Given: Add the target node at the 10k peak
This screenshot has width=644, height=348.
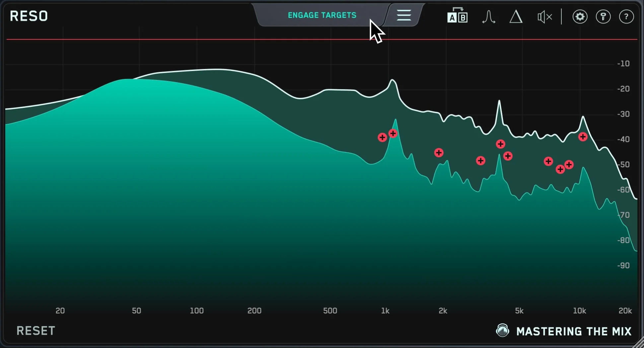Looking at the screenshot, I should 583,137.
